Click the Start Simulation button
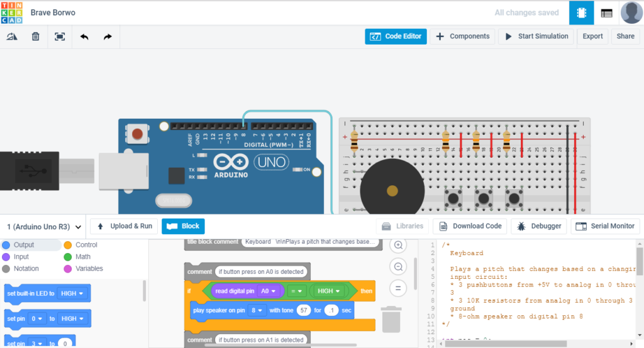Viewport: 644px width, 348px height. (x=536, y=36)
